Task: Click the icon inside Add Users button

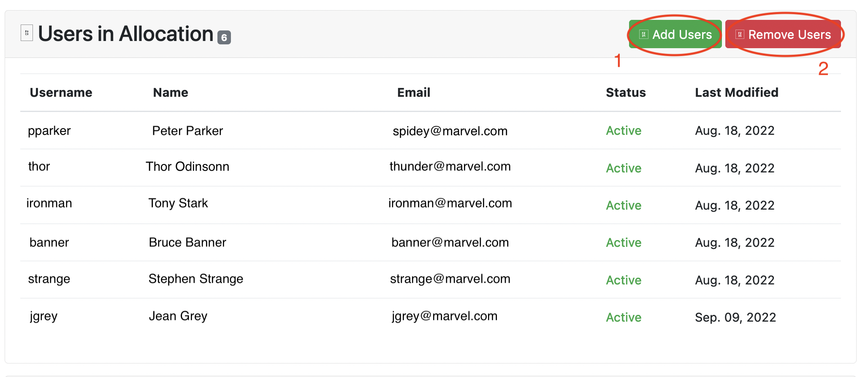Action: coord(644,34)
